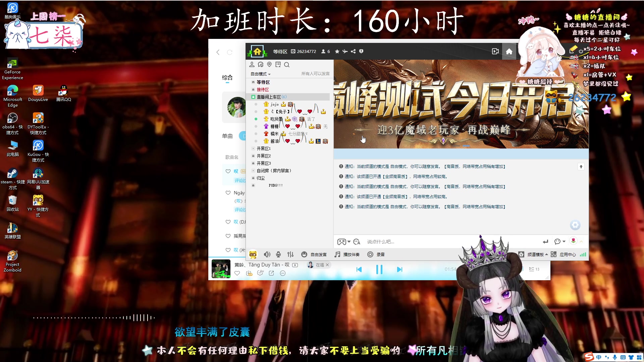Click the favorite star icon in YY header
The height and width of the screenshot is (362, 644).
[337, 51]
